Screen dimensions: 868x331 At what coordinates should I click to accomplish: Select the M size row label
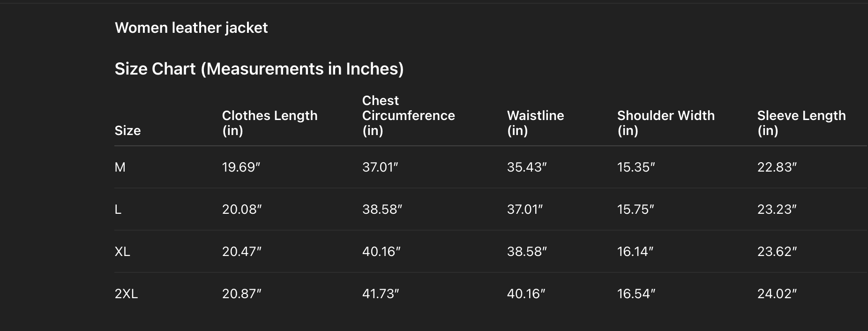coord(120,167)
